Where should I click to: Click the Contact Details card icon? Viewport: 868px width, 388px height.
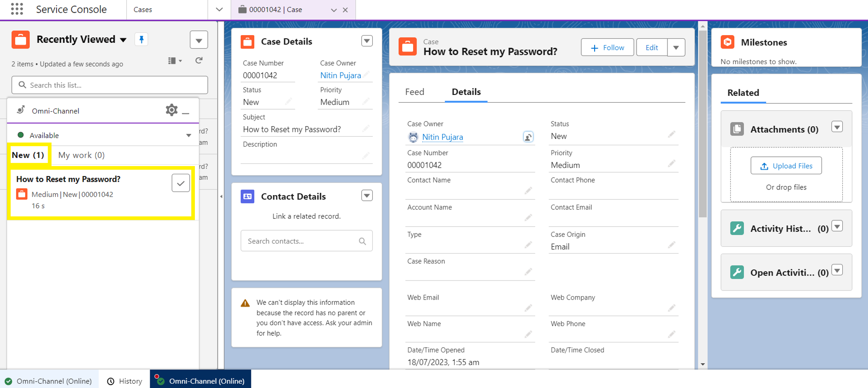(247, 196)
